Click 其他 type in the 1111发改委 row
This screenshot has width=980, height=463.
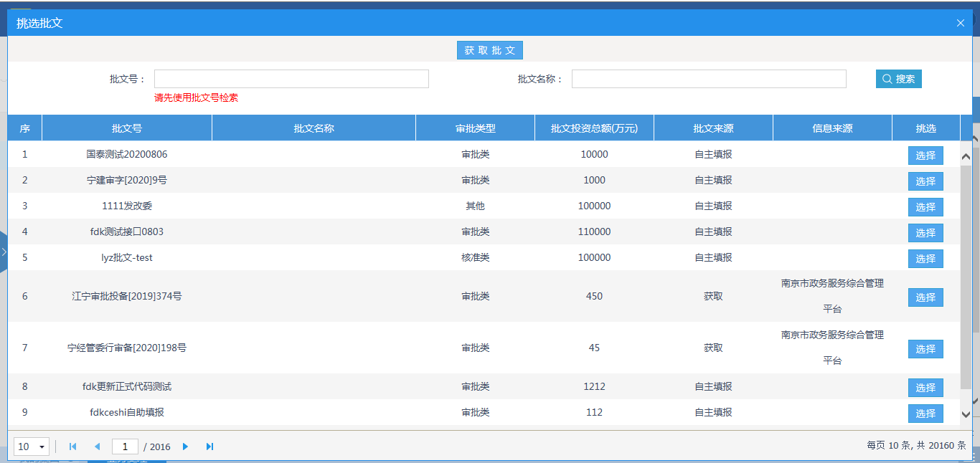coord(476,206)
